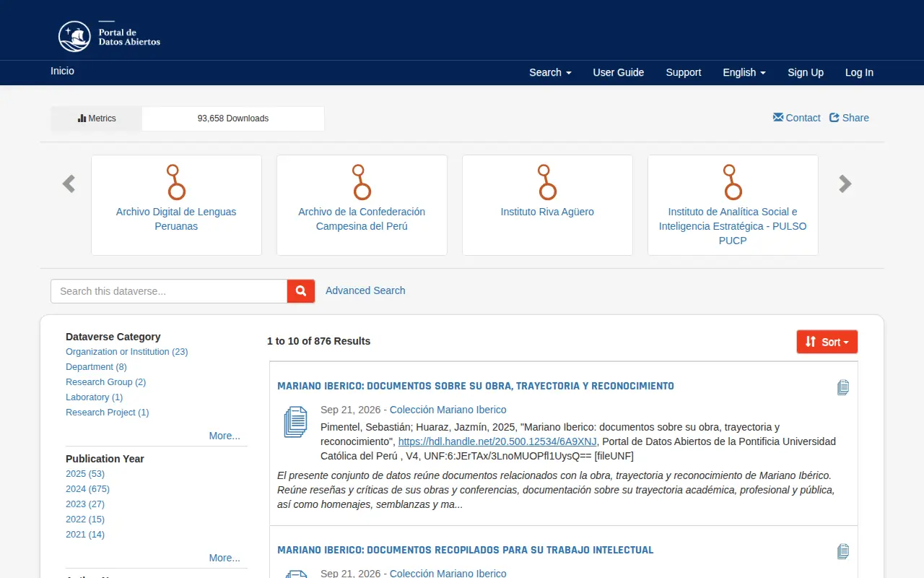Open Instituto de Analítica Social PULSO PUCP link

click(733, 226)
